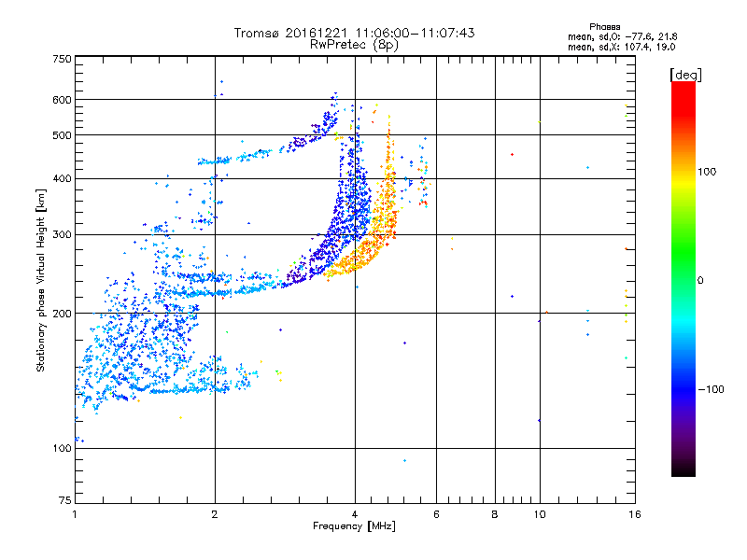The image size is (747, 560).
Task: Click the frequency axis label "4"
Action: point(355,514)
